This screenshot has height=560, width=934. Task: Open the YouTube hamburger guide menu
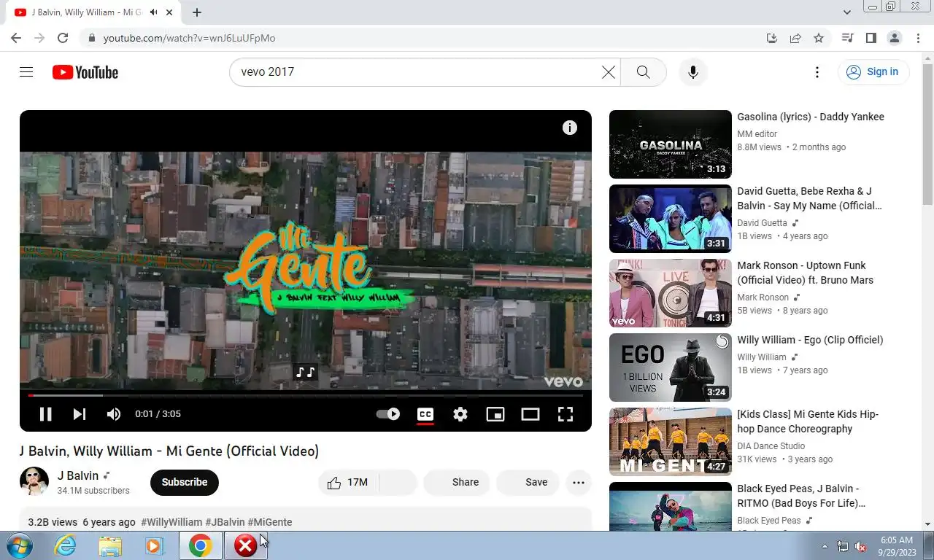pyautogui.click(x=26, y=72)
